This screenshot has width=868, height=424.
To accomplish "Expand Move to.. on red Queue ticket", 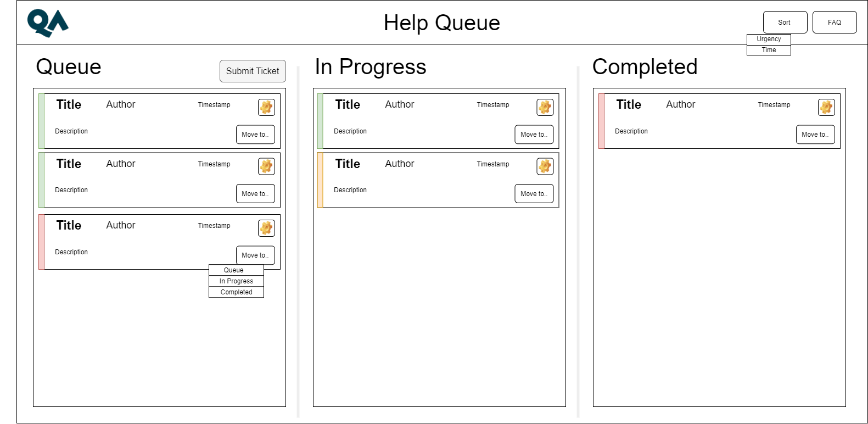I will (x=255, y=255).
